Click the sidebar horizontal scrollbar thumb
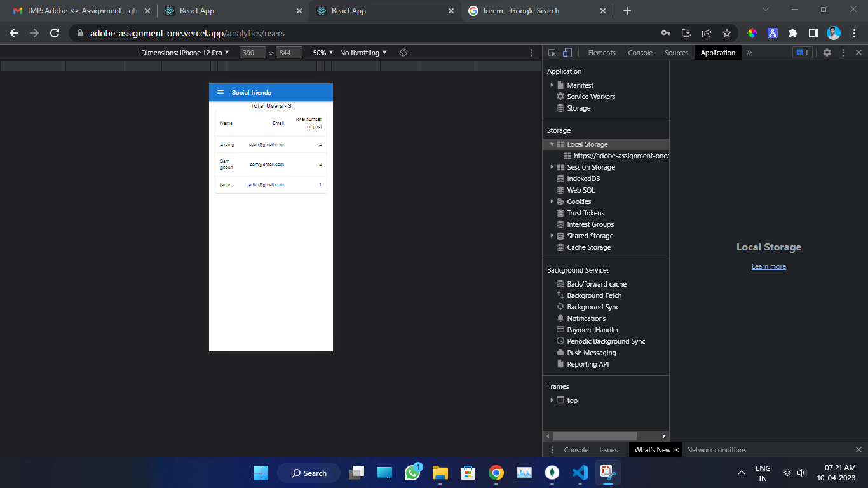 (x=595, y=436)
